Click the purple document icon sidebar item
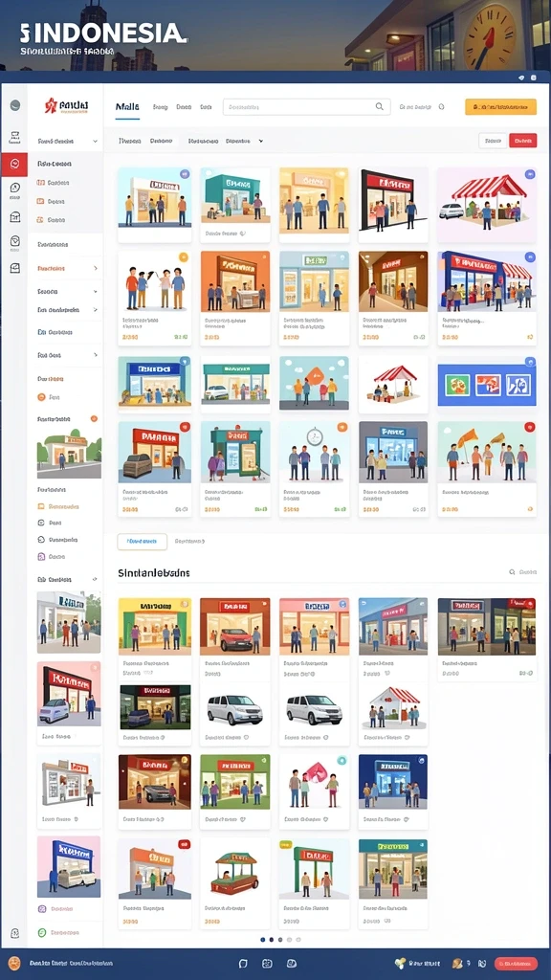This screenshot has width=551, height=980. click(41, 556)
